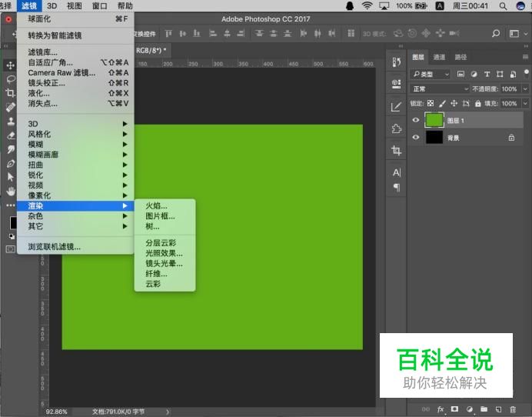Add a layer mask using mask icon
532x417 pixels.
455,409
